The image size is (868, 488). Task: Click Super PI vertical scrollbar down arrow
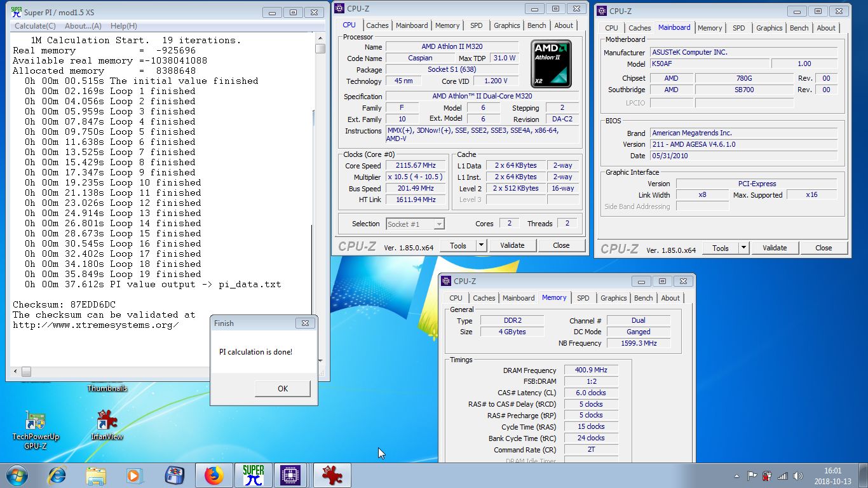point(320,361)
